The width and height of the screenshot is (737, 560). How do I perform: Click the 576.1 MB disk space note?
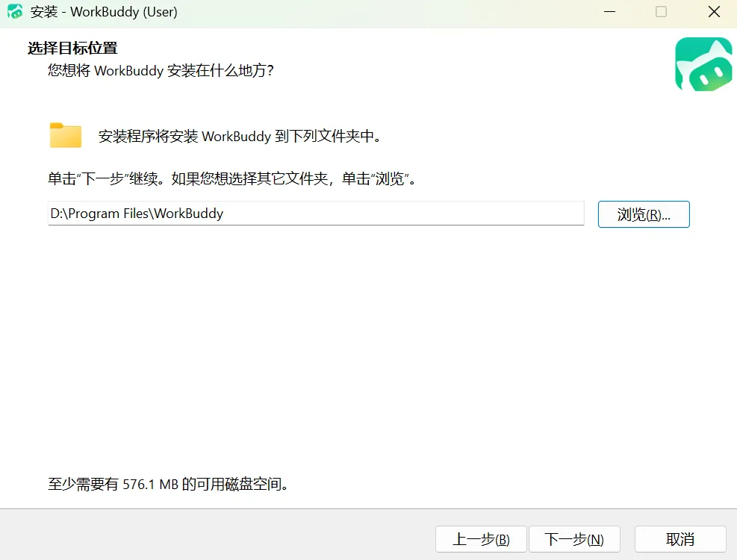[x=168, y=484]
